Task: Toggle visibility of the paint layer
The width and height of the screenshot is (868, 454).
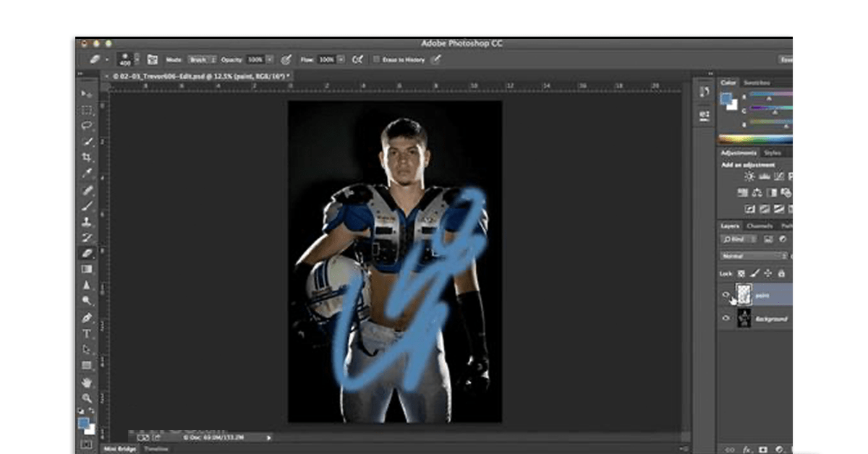Action: (726, 295)
